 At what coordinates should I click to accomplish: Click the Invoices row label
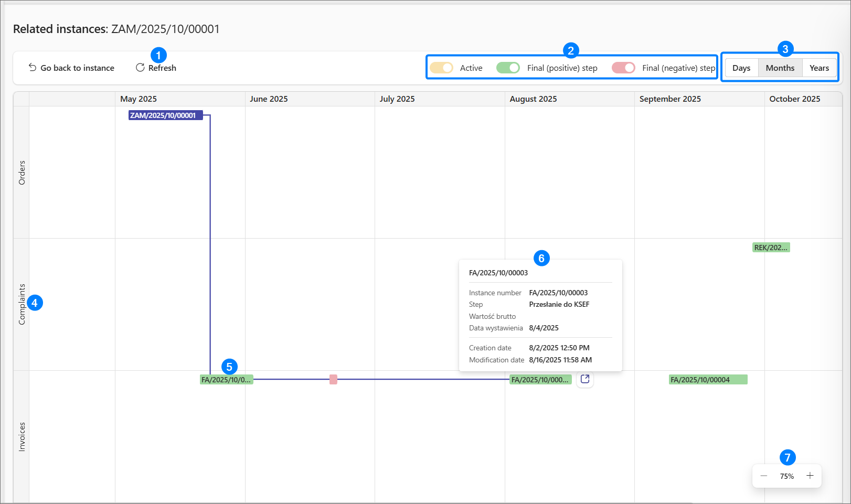click(22, 436)
